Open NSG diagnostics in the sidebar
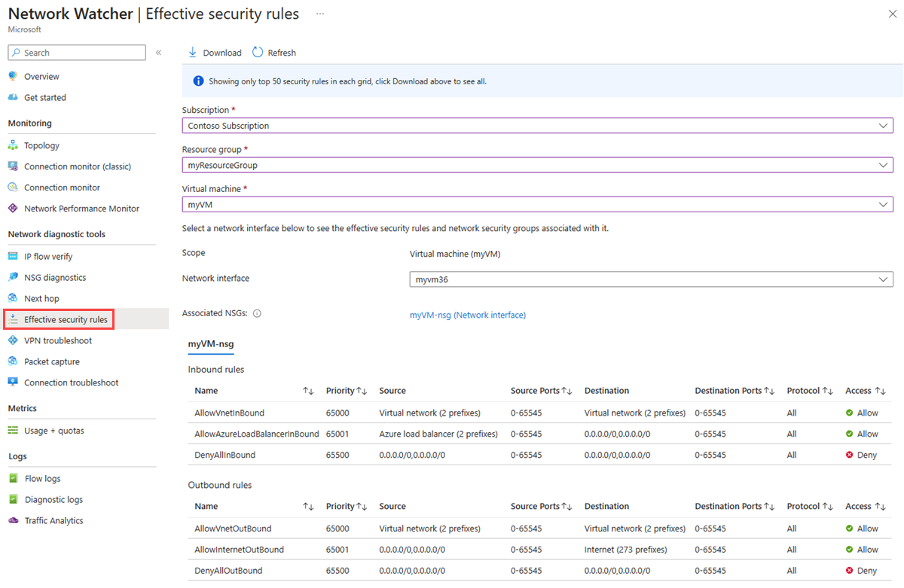 tap(55, 278)
